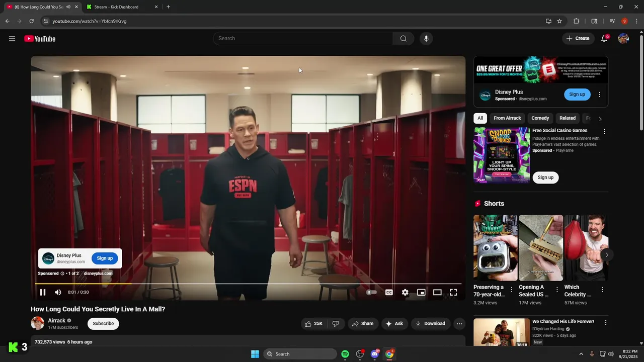The width and height of the screenshot is (644, 362).
Task: Click Sign up on Disney Plus sidebar ad
Action: tap(577, 95)
